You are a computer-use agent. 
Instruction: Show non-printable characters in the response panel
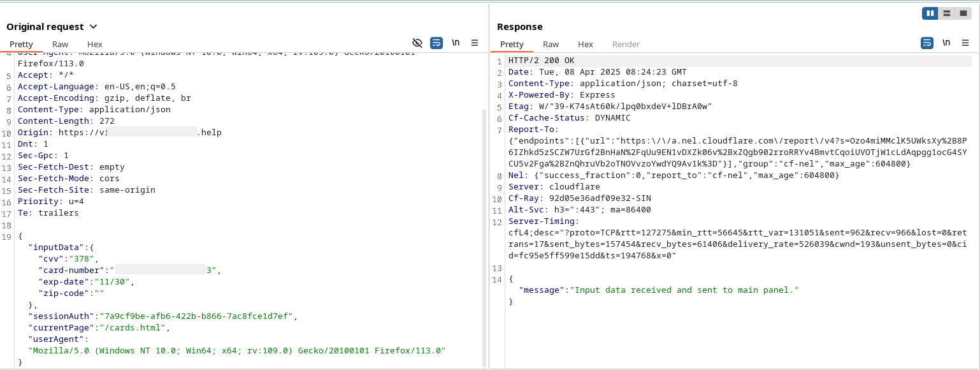pyautogui.click(x=946, y=43)
